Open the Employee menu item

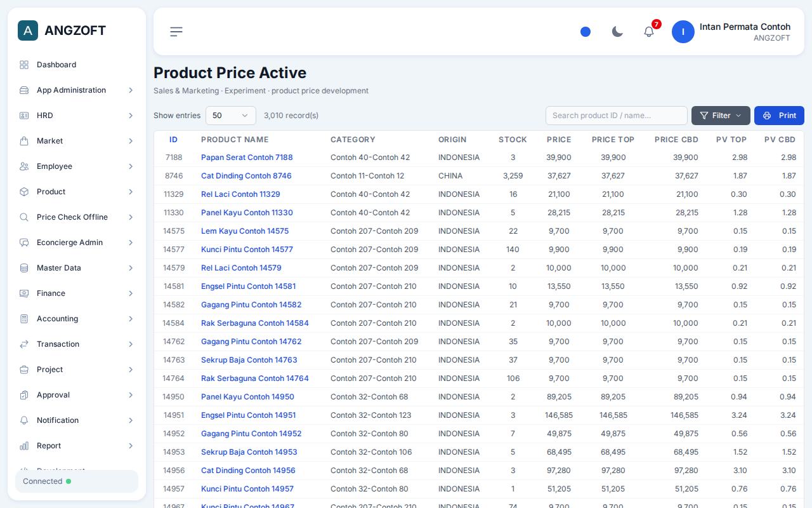[x=77, y=166]
